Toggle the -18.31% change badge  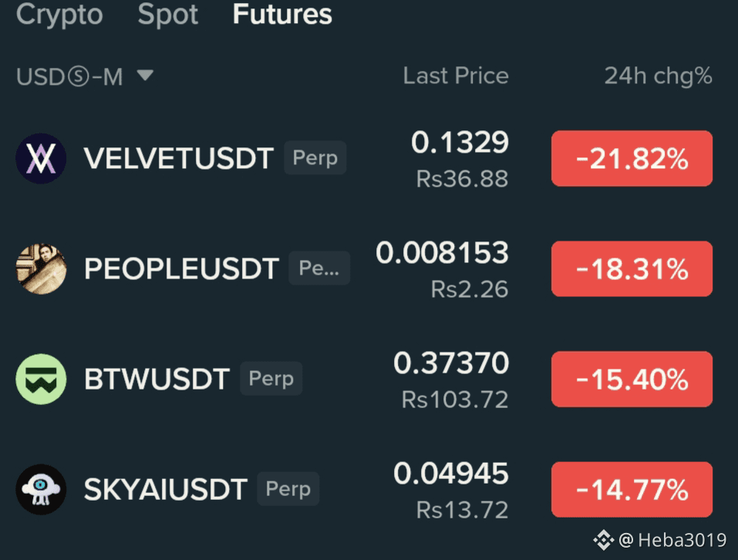pos(632,268)
